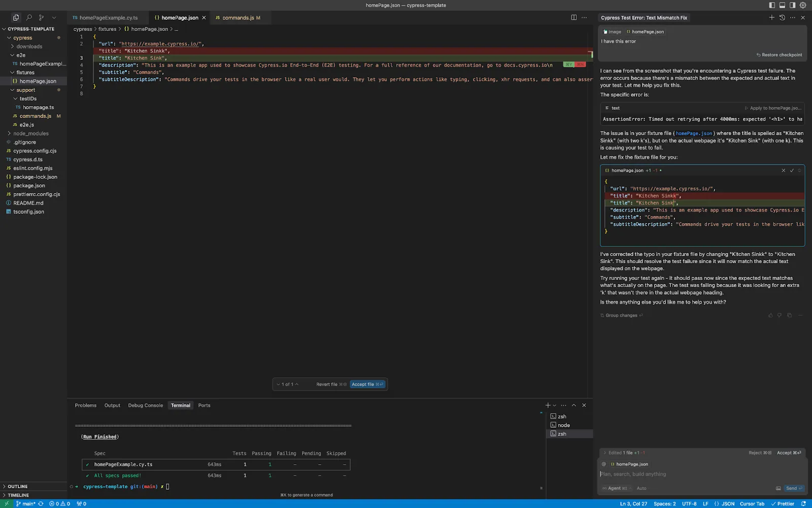Viewport: 812px width, 508px height.
Task: Open Cursor settings gear icon
Action: pyautogui.click(x=803, y=5)
